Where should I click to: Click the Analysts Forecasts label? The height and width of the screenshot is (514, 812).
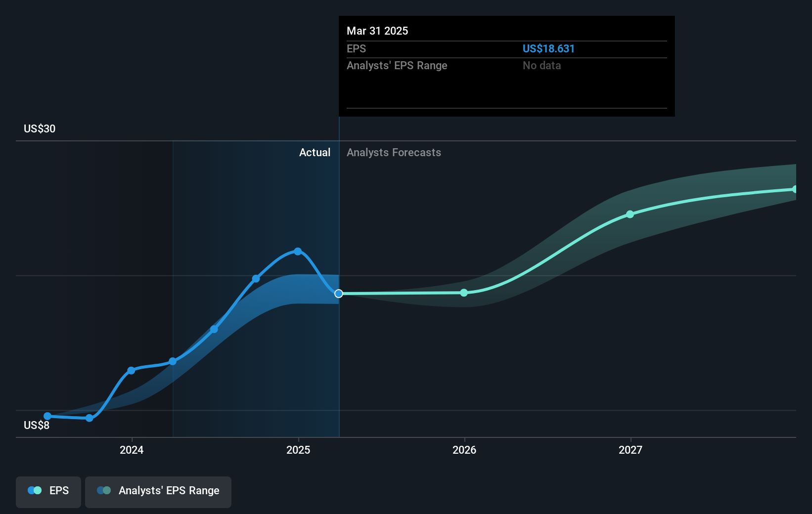[394, 153]
